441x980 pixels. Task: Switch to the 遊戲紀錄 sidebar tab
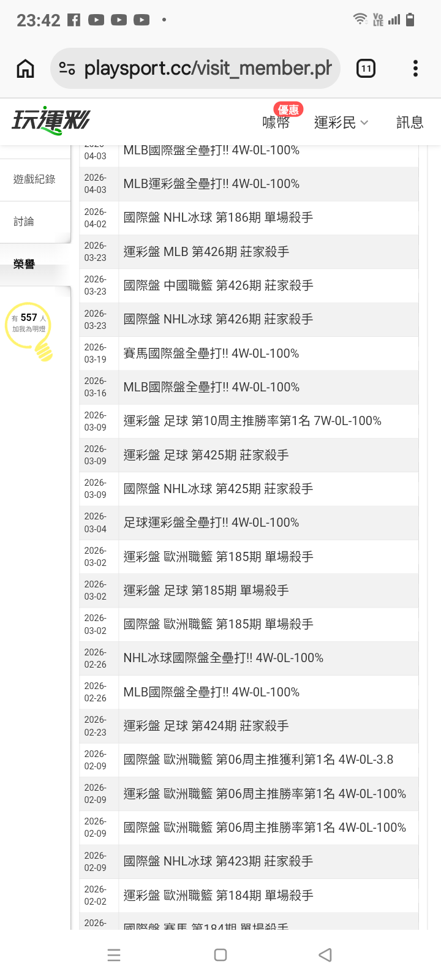point(34,179)
